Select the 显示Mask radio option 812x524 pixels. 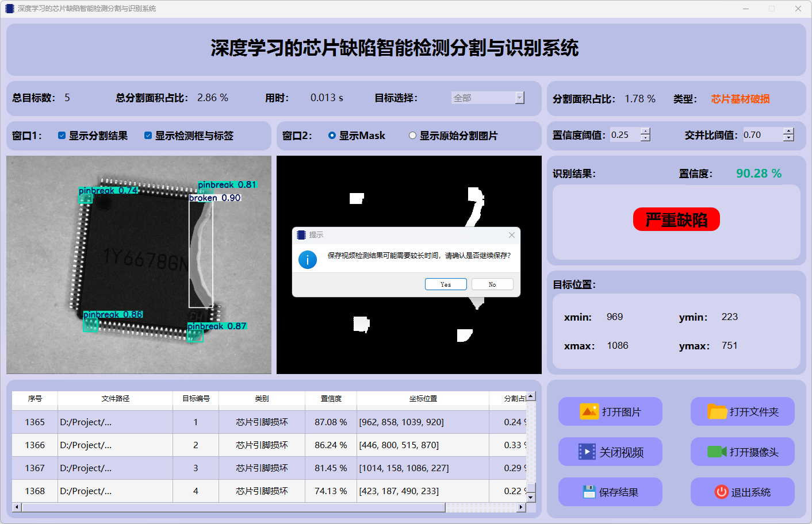point(332,136)
